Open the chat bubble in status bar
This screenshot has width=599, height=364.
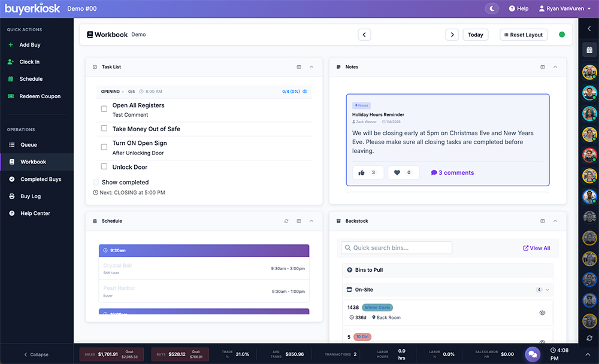tap(533, 354)
